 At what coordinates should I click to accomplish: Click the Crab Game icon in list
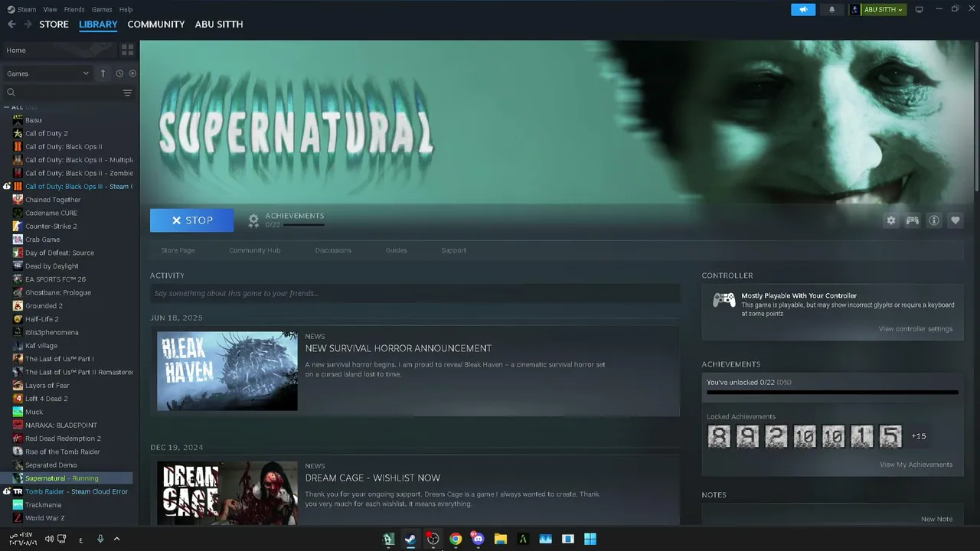click(18, 240)
